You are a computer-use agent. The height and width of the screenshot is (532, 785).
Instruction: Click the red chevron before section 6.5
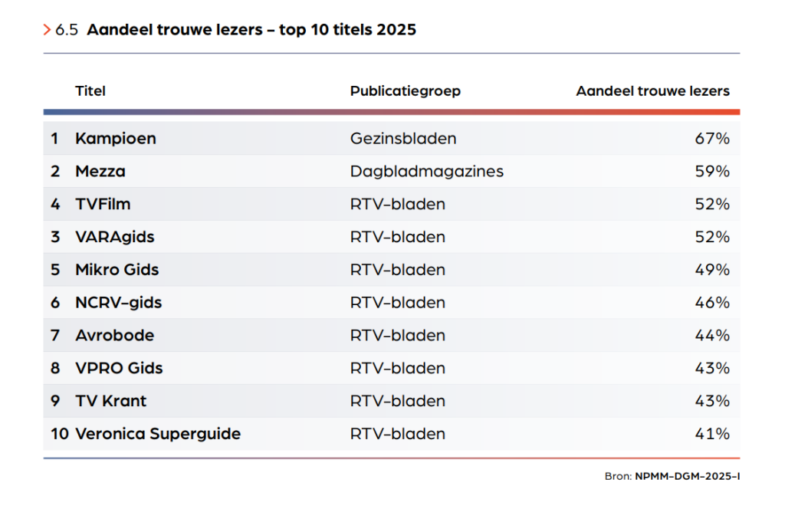click(48, 30)
